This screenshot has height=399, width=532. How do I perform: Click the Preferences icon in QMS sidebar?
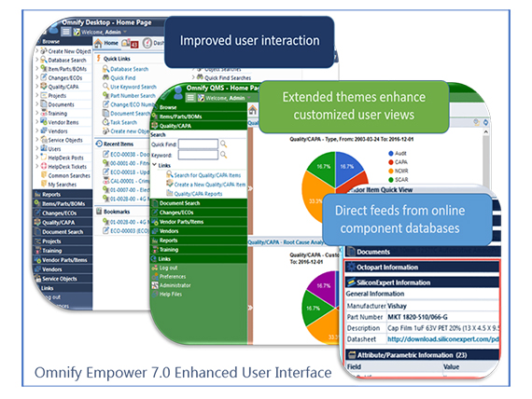point(155,277)
